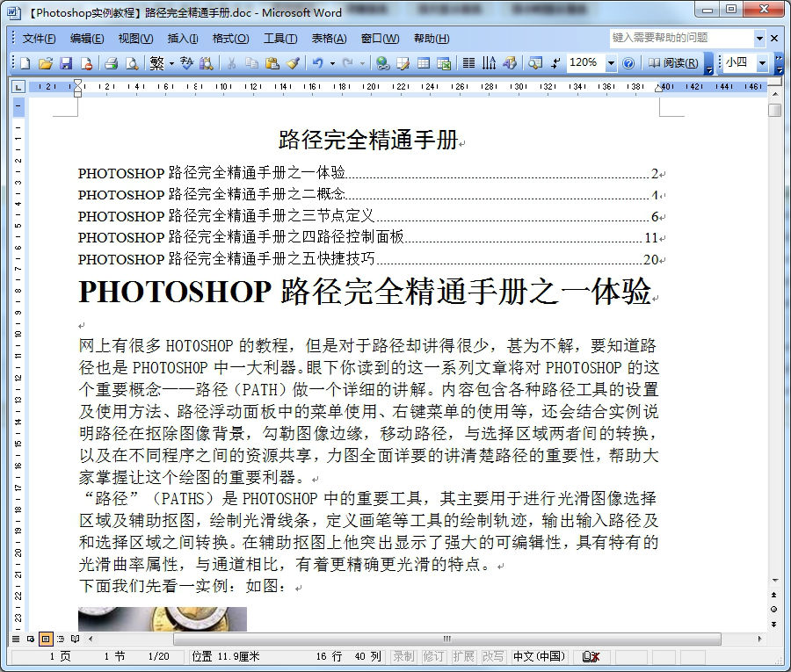Switch to Outline view button
The width and height of the screenshot is (791, 672).
click(x=61, y=639)
